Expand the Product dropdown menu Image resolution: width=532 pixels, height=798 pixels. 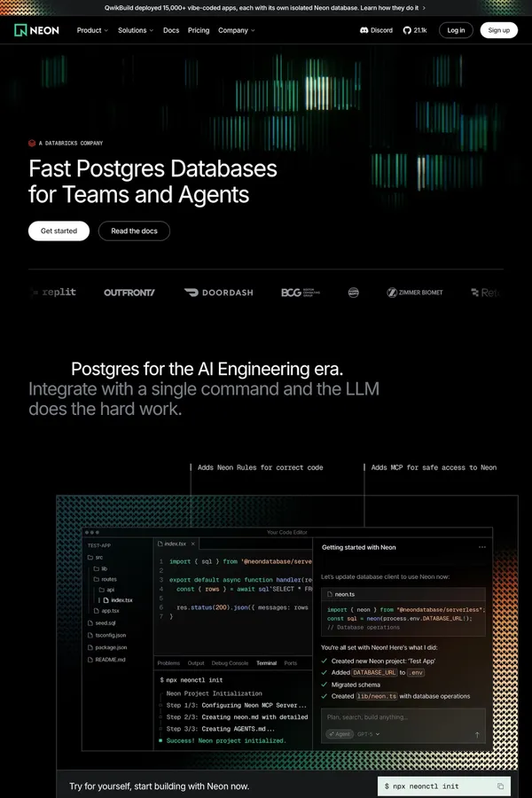[x=92, y=30]
